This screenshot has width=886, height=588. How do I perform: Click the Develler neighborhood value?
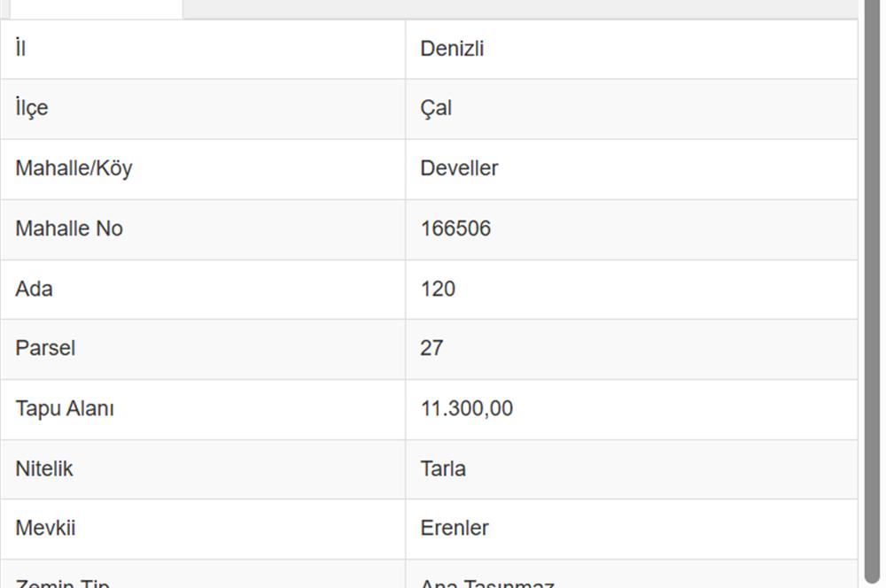coord(459,168)
